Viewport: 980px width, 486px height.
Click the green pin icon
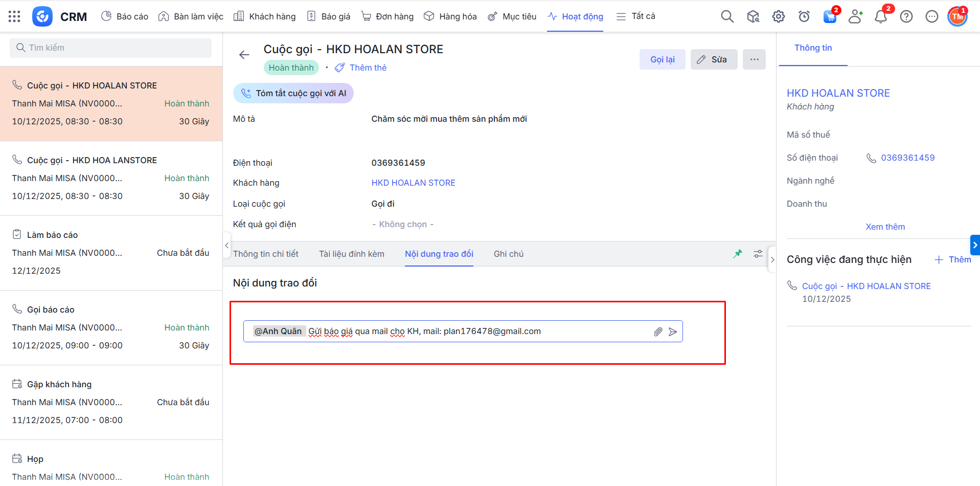pos(737,254)
